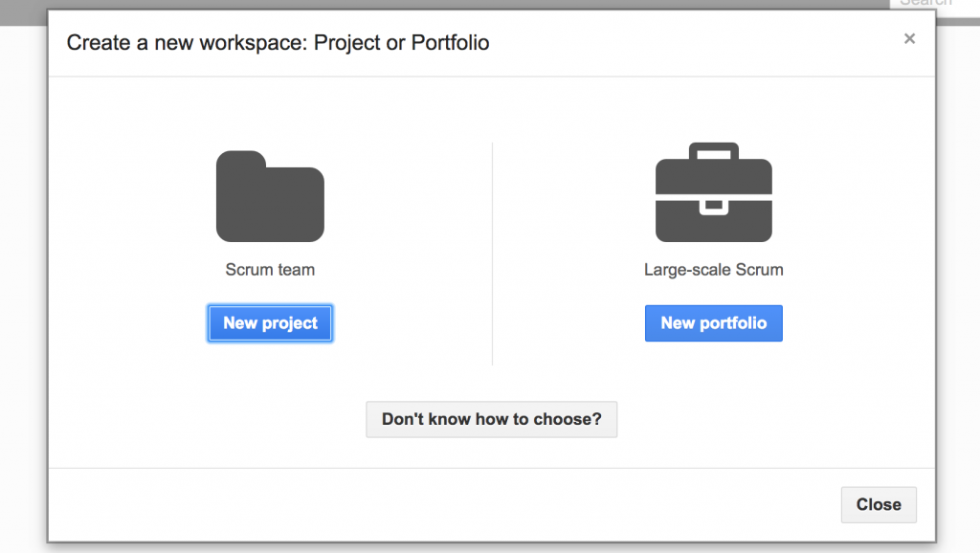980x553 pixels.
Task: Click the dialog title Create a new workspace
Action: pyautogui.click(x=277, y=42)
